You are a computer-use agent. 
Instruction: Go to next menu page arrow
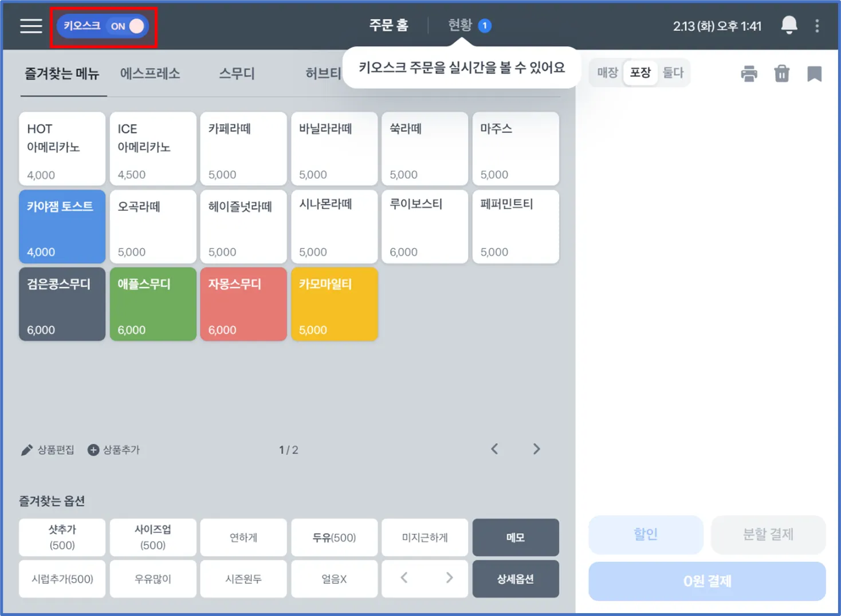(536, 449)
